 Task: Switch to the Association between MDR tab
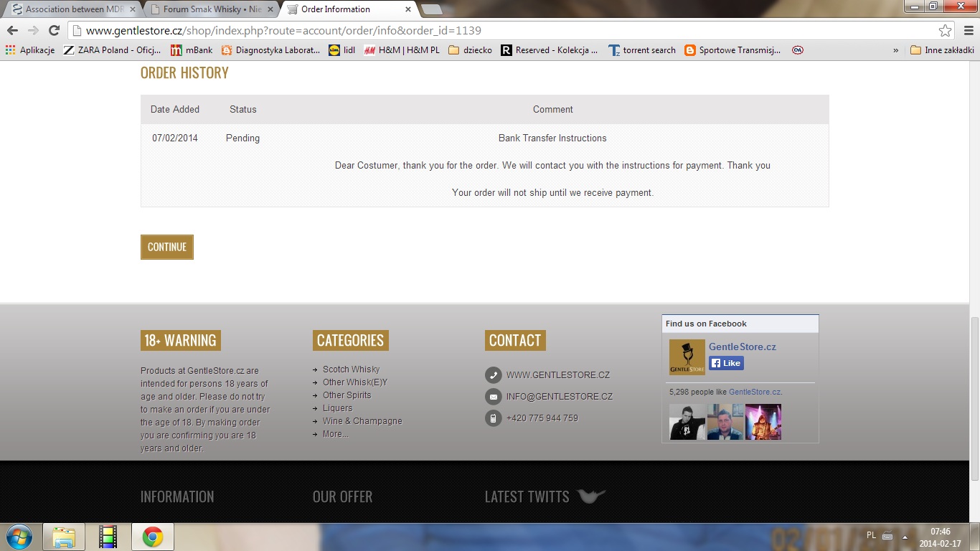69,9
